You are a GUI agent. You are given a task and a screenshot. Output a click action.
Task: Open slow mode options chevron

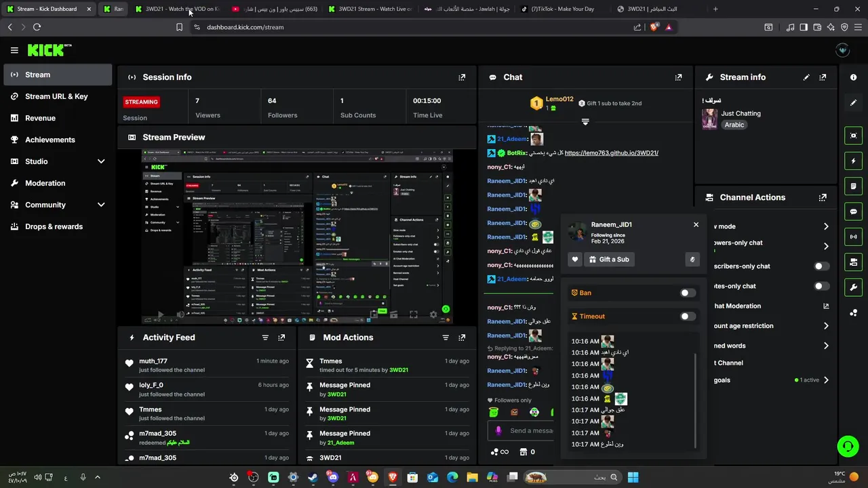click(826, 226)
